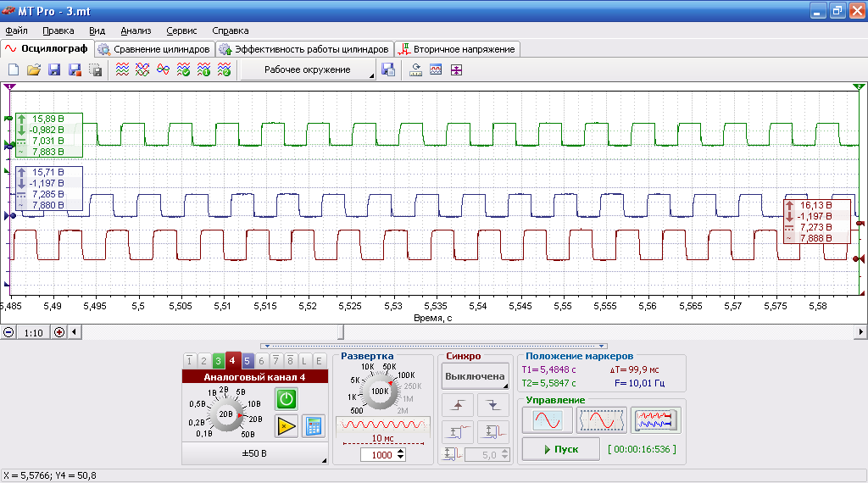The width and height of the screenshot is (868, 483).
Task: Switch to Сравнение цилиндров tab
Action: 154,49
